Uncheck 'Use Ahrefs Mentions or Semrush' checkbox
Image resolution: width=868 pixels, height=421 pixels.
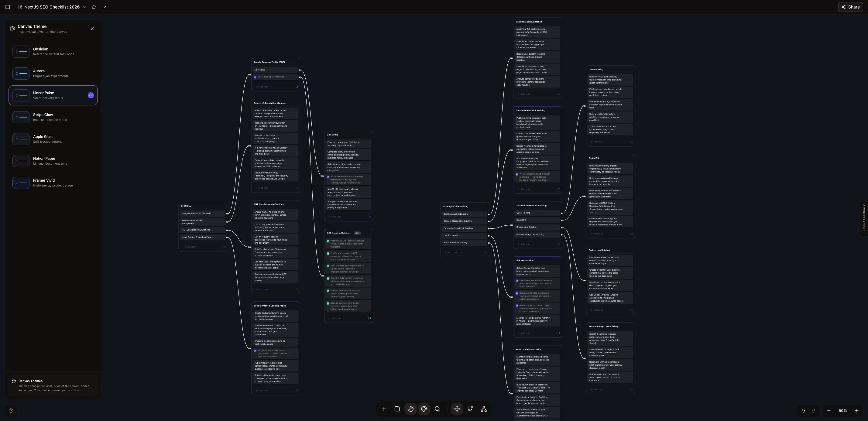tap(517, 281)
